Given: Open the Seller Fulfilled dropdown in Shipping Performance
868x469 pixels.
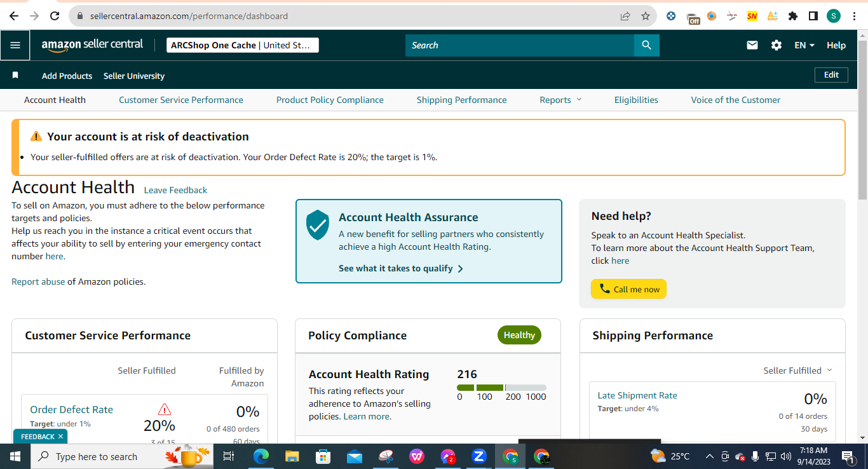Looking at the screenshot, I should point(797,370).
